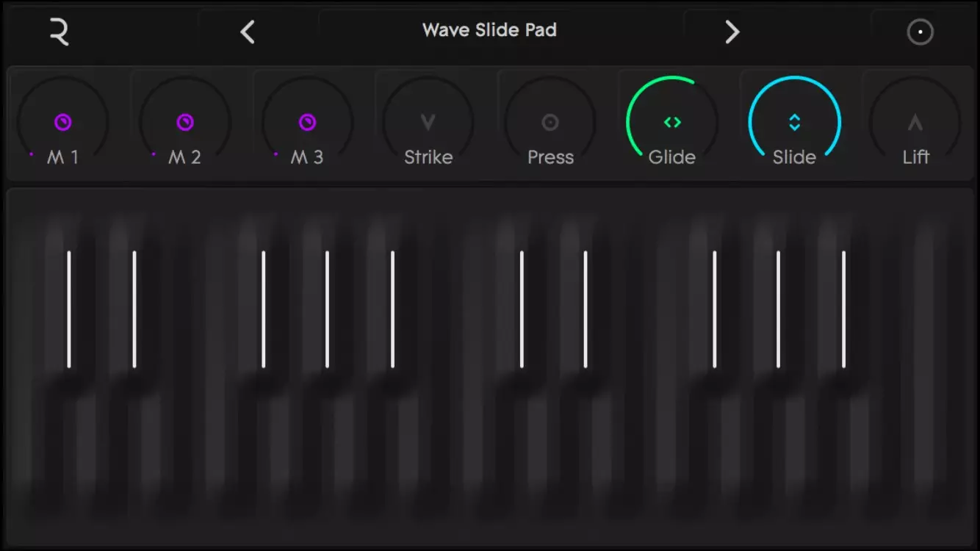This screenshot has height=551, width=980.
Task: Open the Wave Slide Pad preset name
Action: click(x=489, y=30)
